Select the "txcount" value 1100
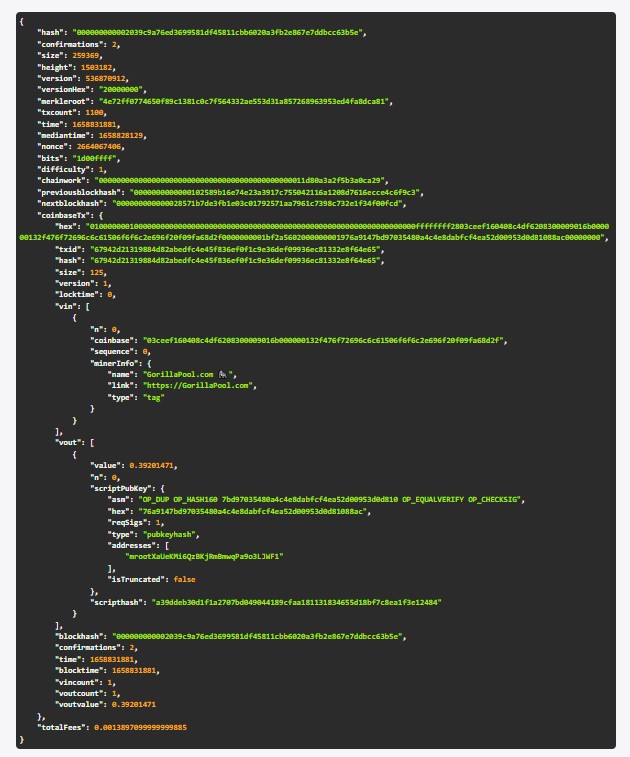 tap(94, 112)
